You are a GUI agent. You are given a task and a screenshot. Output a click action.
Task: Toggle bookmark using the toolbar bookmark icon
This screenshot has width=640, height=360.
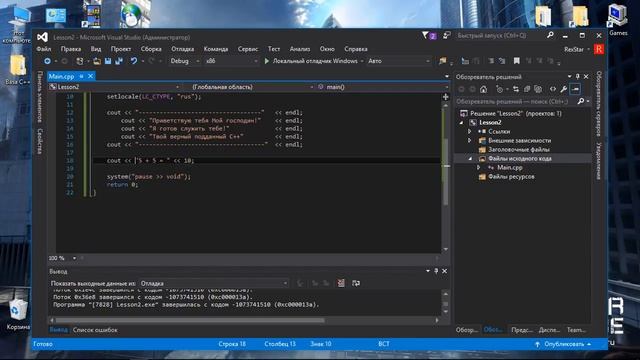tap(517, 61)
